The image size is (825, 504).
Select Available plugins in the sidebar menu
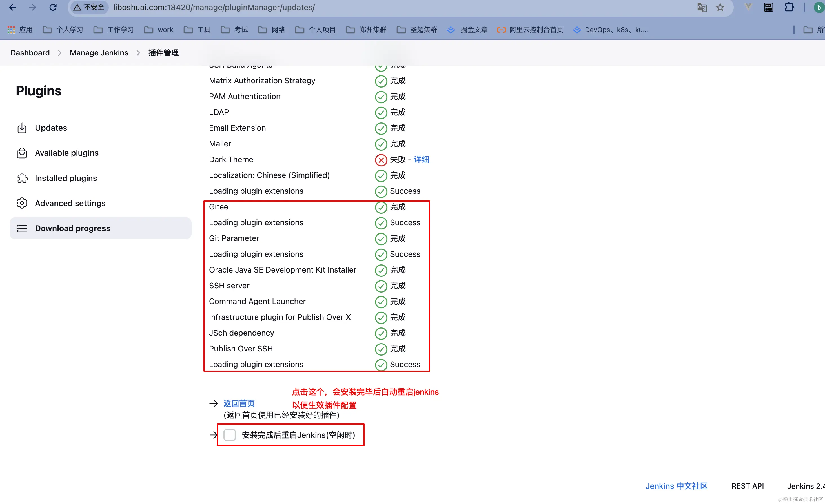click(x=66, y=153)
